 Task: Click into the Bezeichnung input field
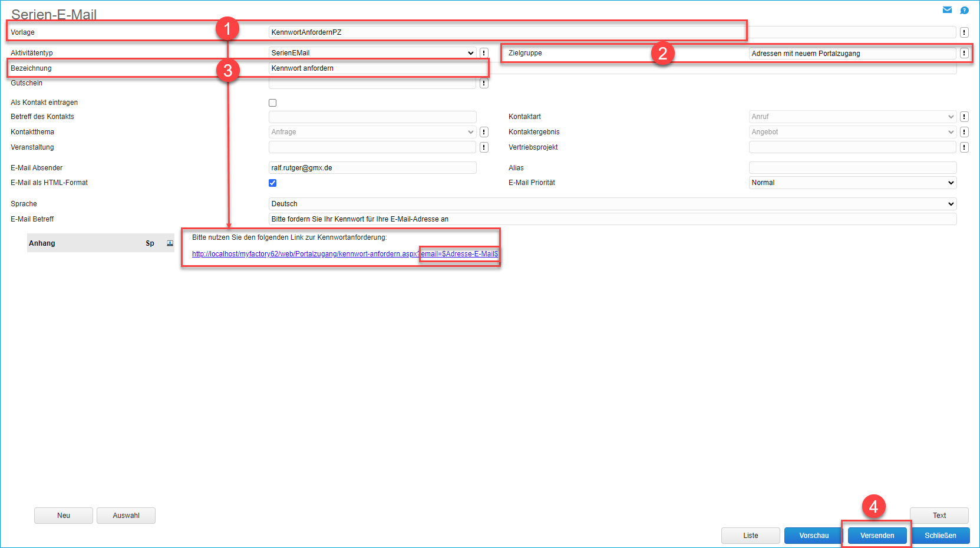(x=612, y=68)
